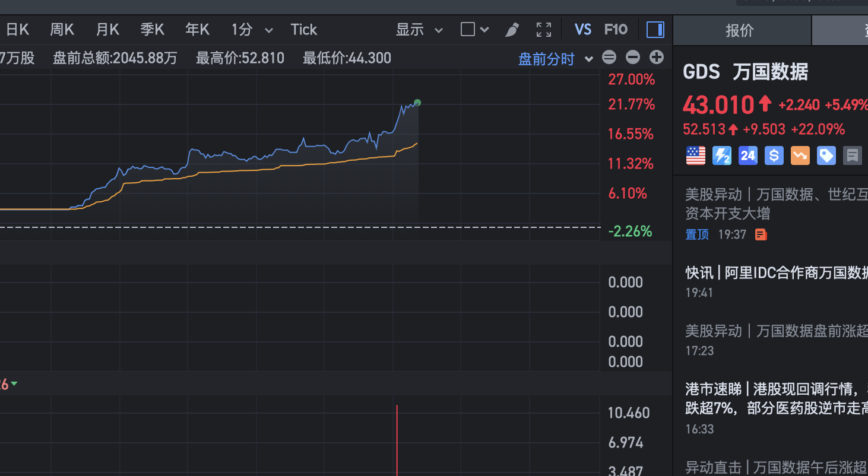Click the 最高价:52.810 value
868x476 pixels.
[x=240, y=58]
